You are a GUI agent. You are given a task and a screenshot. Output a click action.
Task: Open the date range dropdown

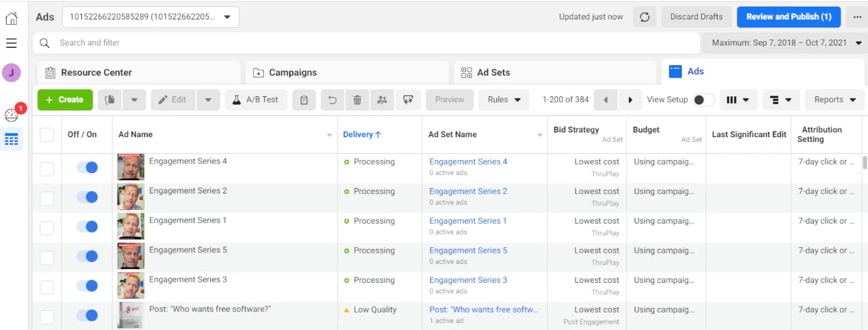[x=785, y=43]
